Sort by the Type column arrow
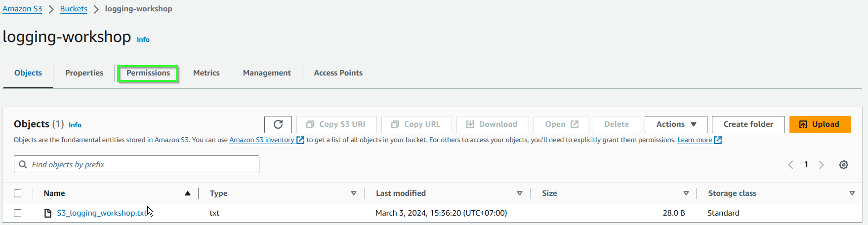 click(354, 193)
